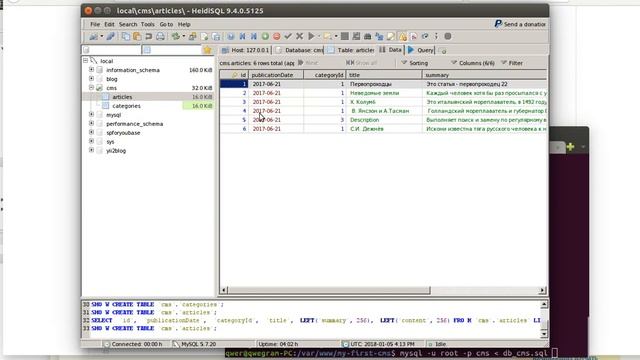
Task: Click the grey Run query play icon
Action: click(311, 37)
